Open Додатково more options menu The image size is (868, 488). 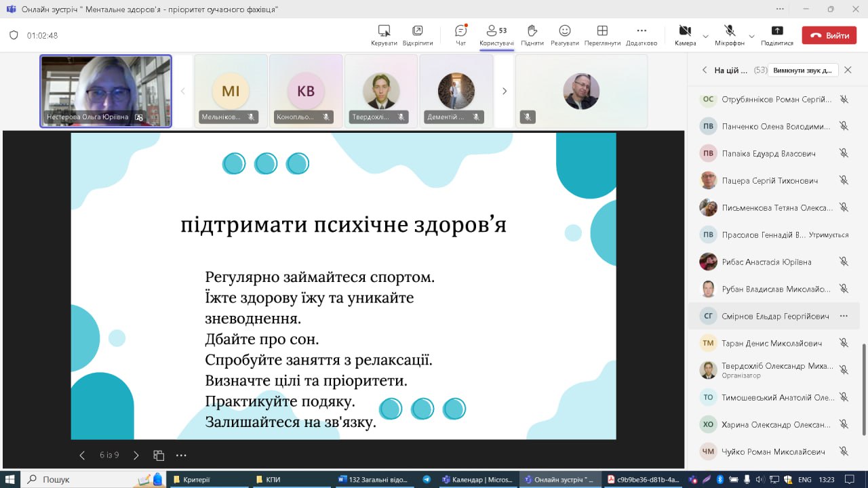[641, 35]
